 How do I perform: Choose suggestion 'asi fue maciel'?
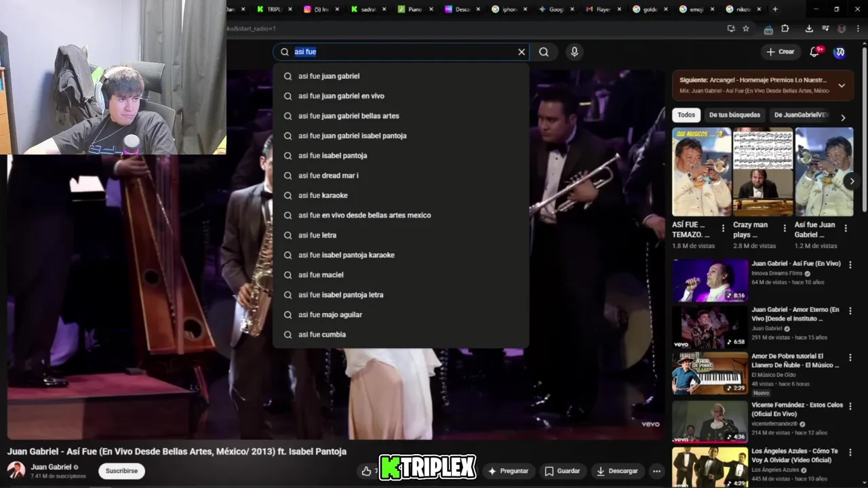(x=401, y=274)
